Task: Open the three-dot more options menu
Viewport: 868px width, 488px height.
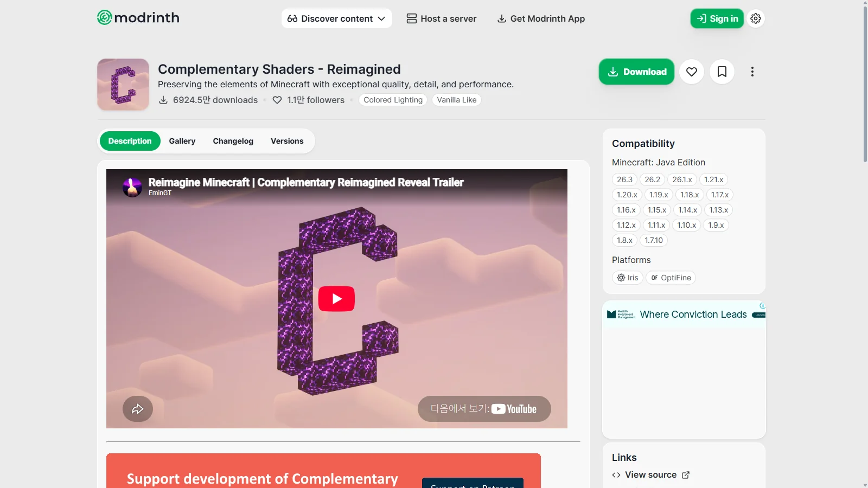Action: point(752,72)
